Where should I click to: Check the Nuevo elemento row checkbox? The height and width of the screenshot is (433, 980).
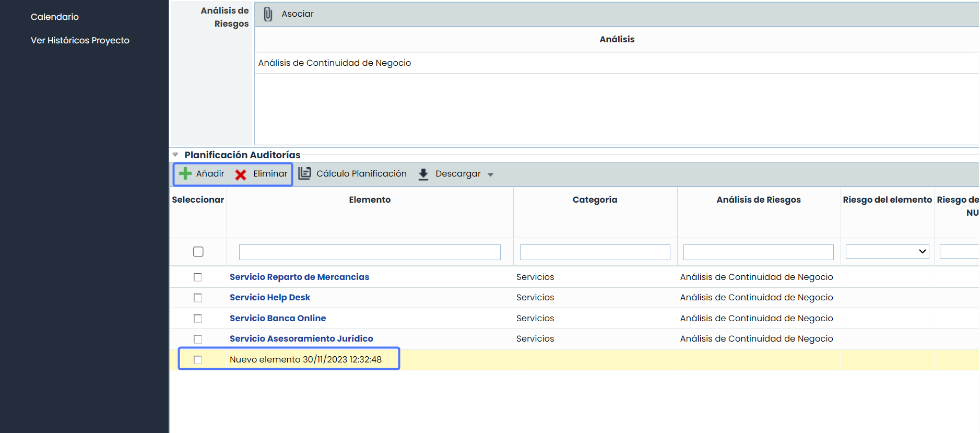198,360
